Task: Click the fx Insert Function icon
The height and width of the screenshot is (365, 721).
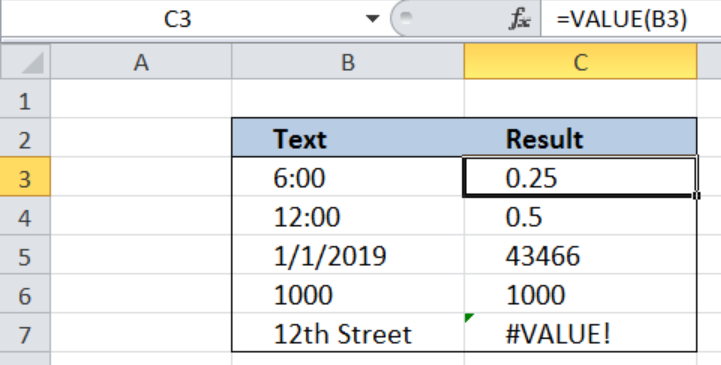Action: click(520, 20)
